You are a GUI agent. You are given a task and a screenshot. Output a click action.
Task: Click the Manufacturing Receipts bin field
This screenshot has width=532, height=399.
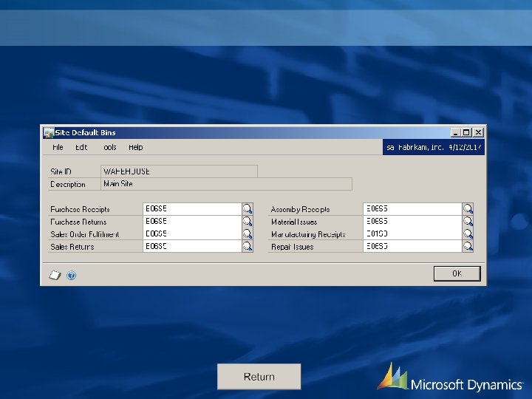[x=412, y=233]
